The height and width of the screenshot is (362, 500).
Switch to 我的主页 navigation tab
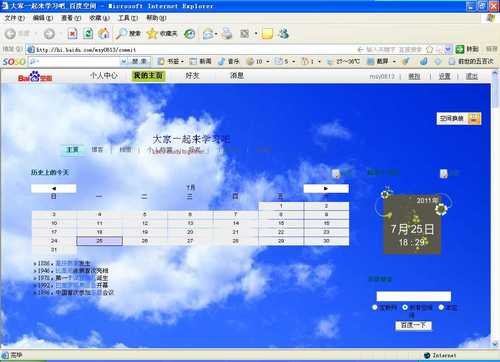(x=148, y=76)
